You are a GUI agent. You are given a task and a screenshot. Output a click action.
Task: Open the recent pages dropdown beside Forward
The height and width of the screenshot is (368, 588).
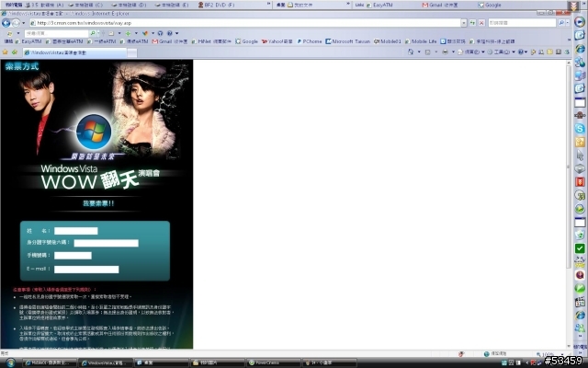pos(23,23)
